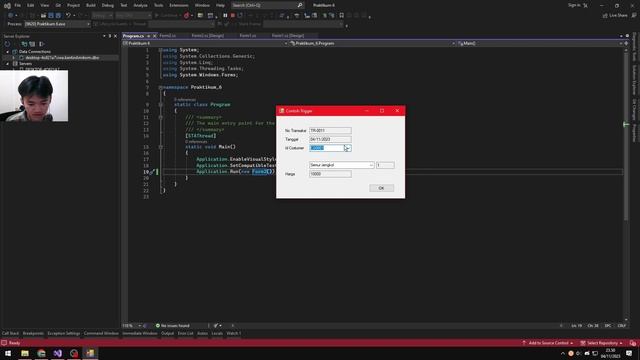
Task: Open the Process dropdown
Action: coord(88,24)
